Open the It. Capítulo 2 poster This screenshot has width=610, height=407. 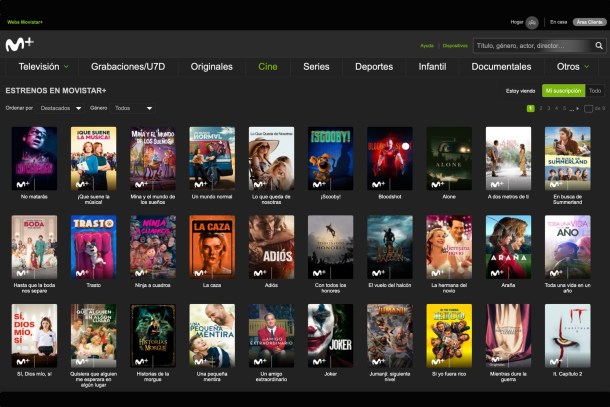click(568, 336)
